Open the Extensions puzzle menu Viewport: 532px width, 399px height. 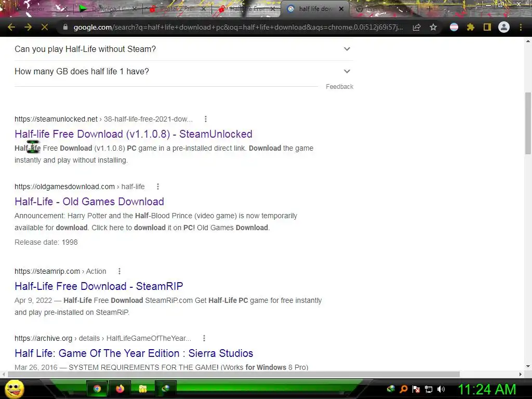471,27
